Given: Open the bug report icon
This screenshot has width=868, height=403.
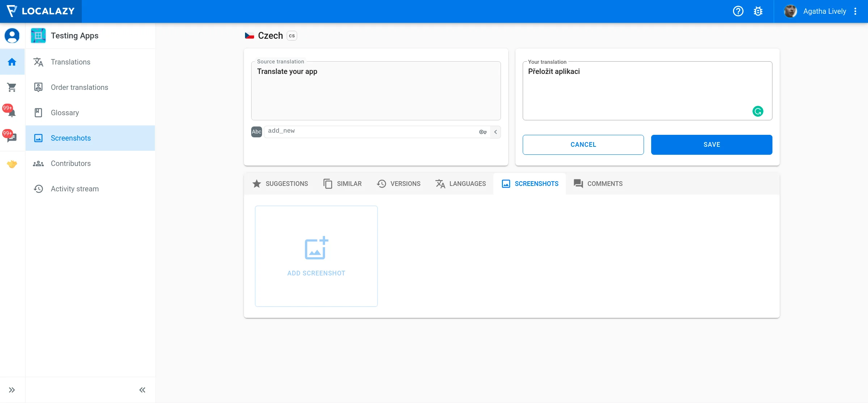Looking at the screenshot, I should (x=758, y=11).
